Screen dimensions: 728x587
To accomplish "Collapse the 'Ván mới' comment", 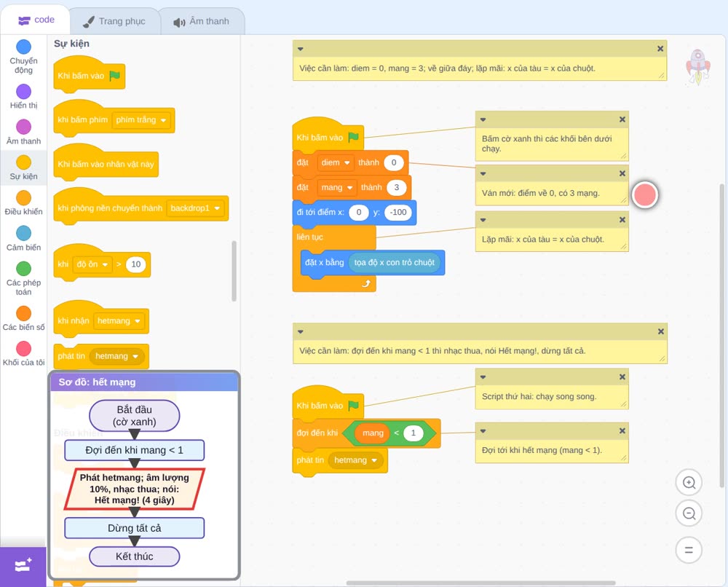I will tap(483, 173).
